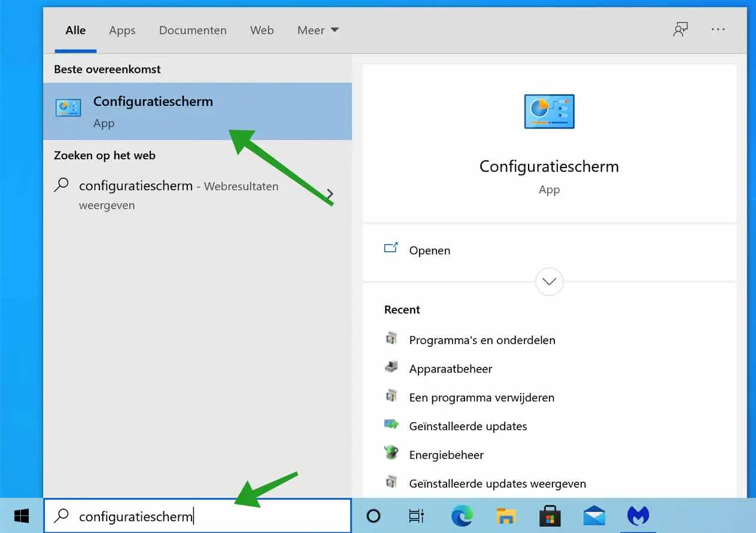Open File Explorer from taskbar
The image size is (756, 533).
506,516
